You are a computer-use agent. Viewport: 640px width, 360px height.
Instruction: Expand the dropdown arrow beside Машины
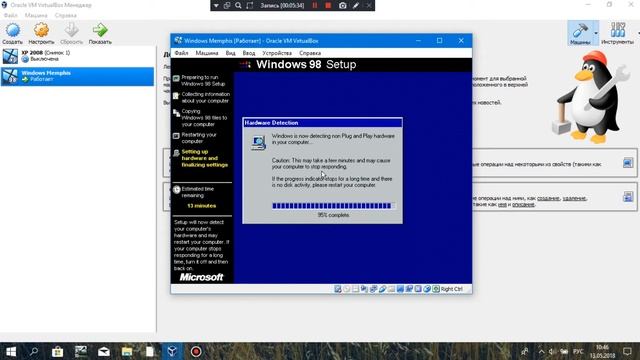(x=596, y=33)
